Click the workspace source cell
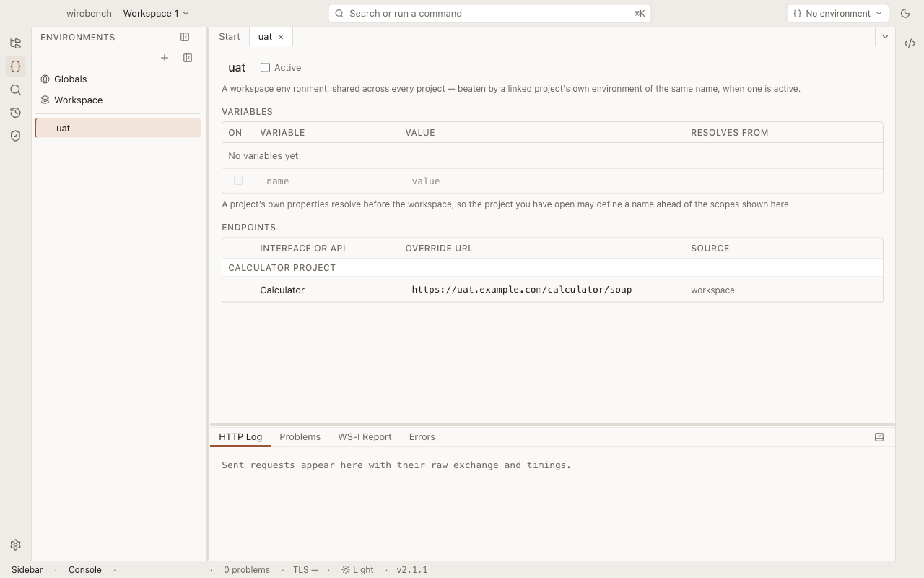This screenshot has height=578, width=924. pos(712,290)
